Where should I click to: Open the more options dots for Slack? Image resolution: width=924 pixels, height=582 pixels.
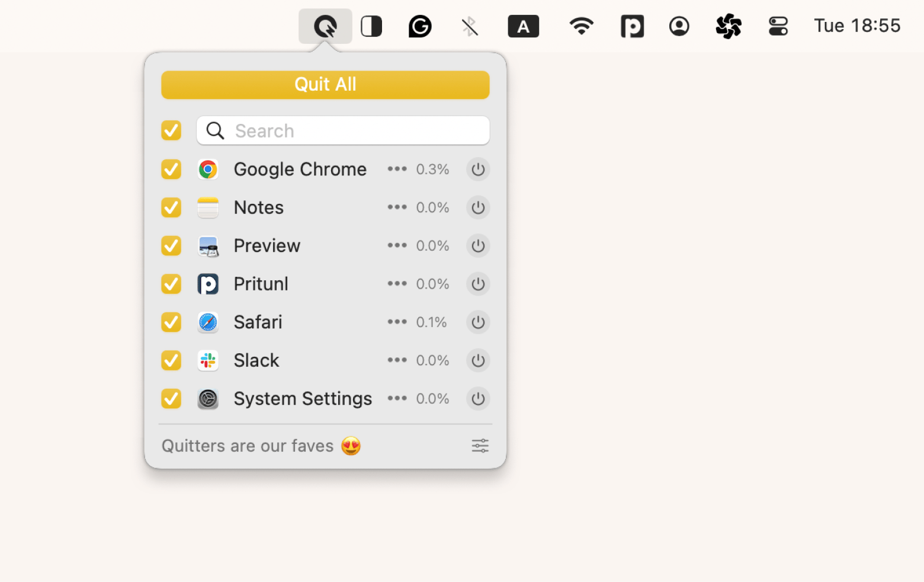coord(397,360)
